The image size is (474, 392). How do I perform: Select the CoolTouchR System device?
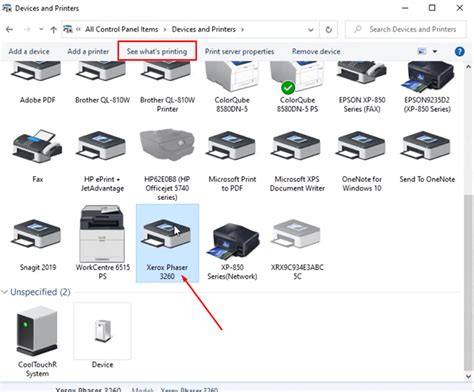coord(37,331)
